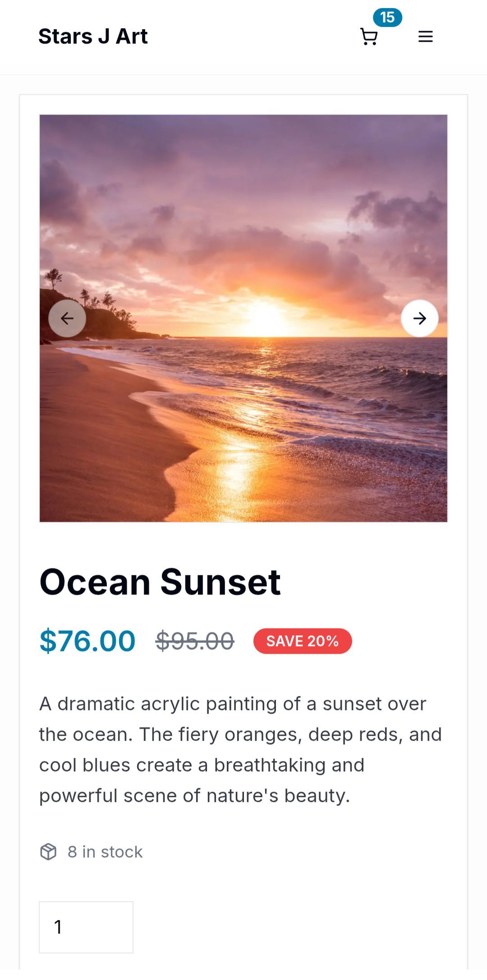Check cart contents using the cart icon

[369, 37]
